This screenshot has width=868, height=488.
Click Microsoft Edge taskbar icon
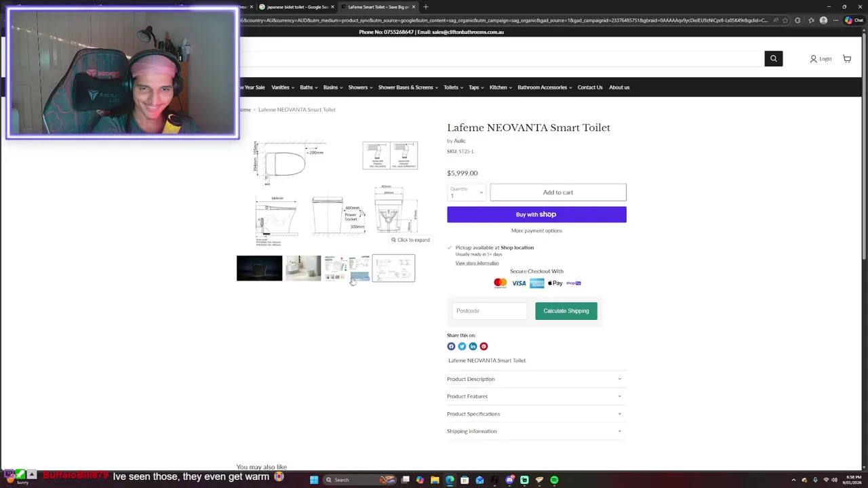pos(450,480)
